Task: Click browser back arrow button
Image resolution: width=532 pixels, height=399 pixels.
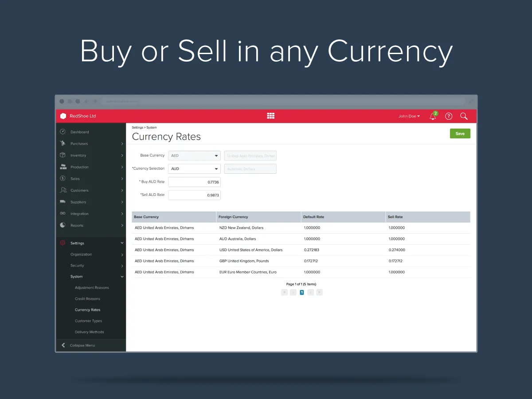Action: point(87,102)
